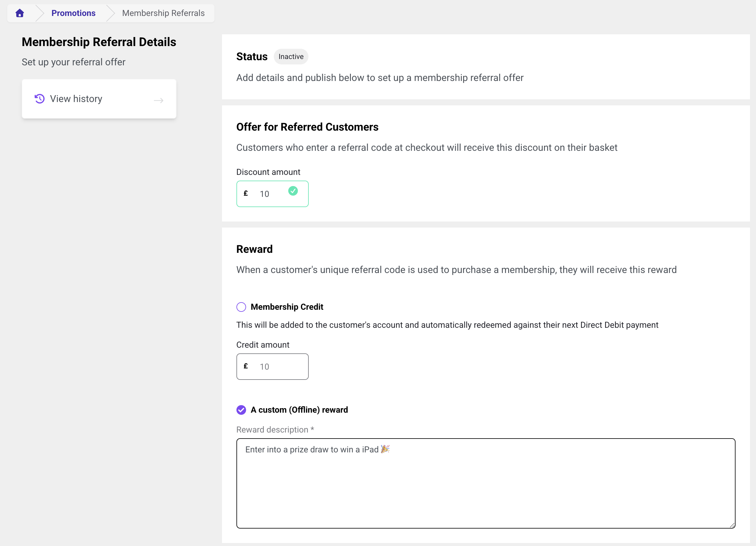The height and width of the screenshot is (546, 756).
Task: Click the custom (Offline) reward label
Action: (x=299, y=410)
